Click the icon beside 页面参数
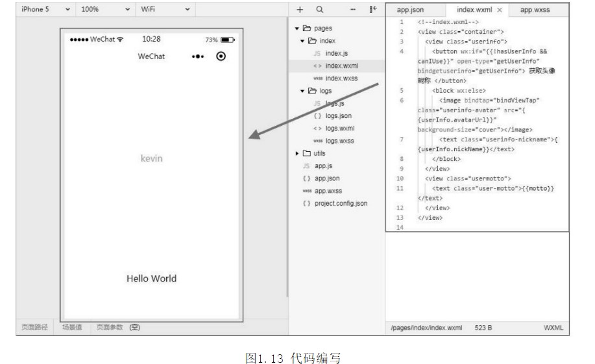The image size is (595, 364). pos(135,328)
